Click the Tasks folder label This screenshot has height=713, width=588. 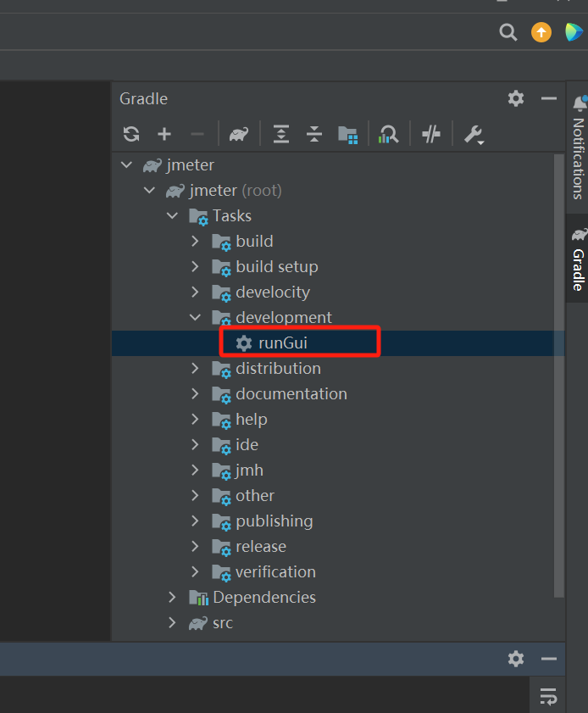click(x=232, y=215)
